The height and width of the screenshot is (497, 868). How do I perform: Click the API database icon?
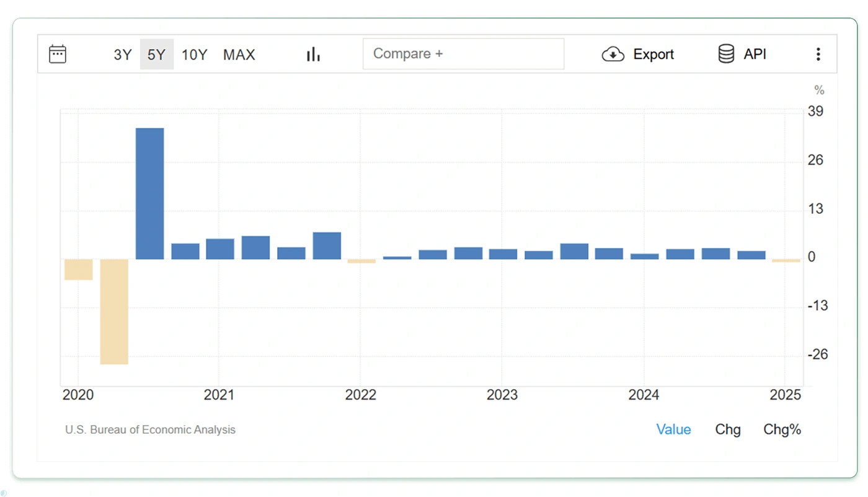pyautogui.click(x=726, y=55)
